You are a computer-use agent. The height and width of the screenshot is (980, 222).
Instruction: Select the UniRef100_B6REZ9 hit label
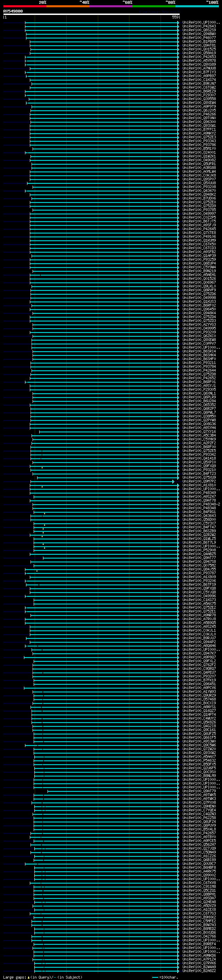(x=199, y=91)
